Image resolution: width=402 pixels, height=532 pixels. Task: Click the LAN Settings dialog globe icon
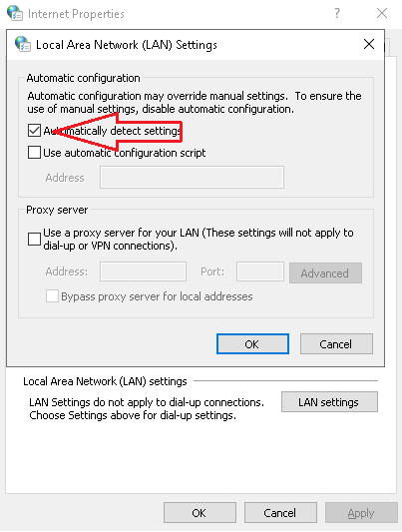click(x=23, y=44)
